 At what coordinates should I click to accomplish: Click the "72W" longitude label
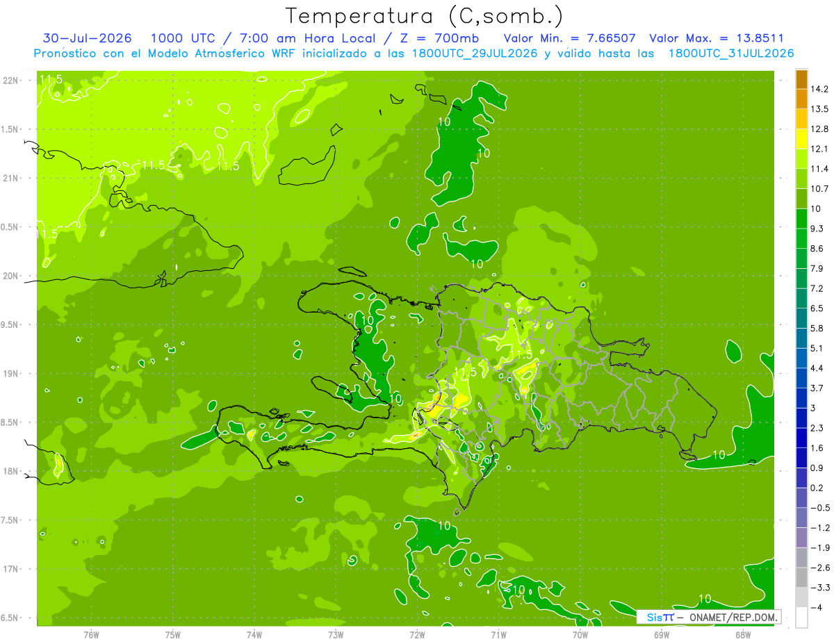(x=417, y=634)
